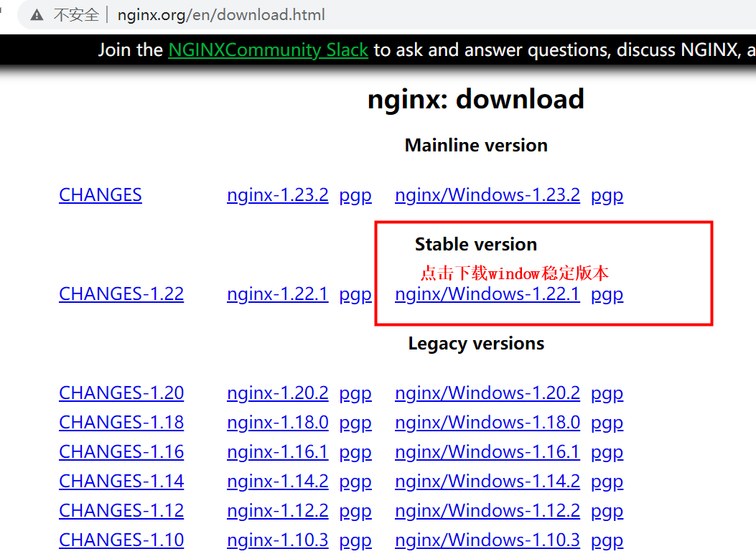This screenshot has height=554, width=756.
Task: Click the 'Stable version' heading
Action: (476, 244)
